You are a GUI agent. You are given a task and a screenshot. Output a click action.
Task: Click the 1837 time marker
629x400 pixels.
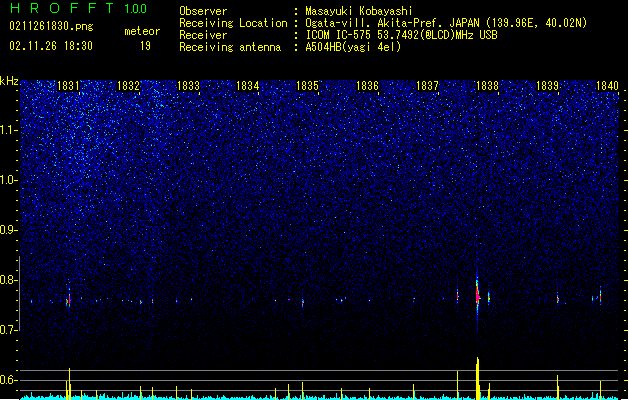(428, 85)
